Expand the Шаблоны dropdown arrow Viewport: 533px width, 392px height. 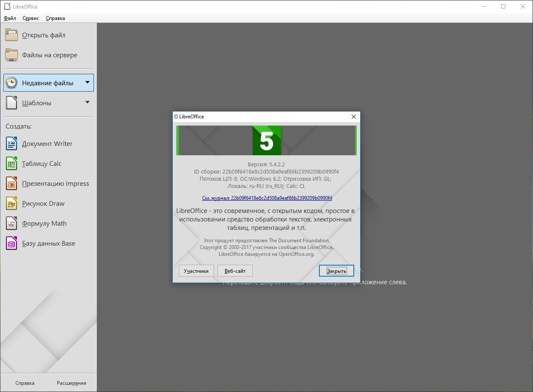(87, 102)
